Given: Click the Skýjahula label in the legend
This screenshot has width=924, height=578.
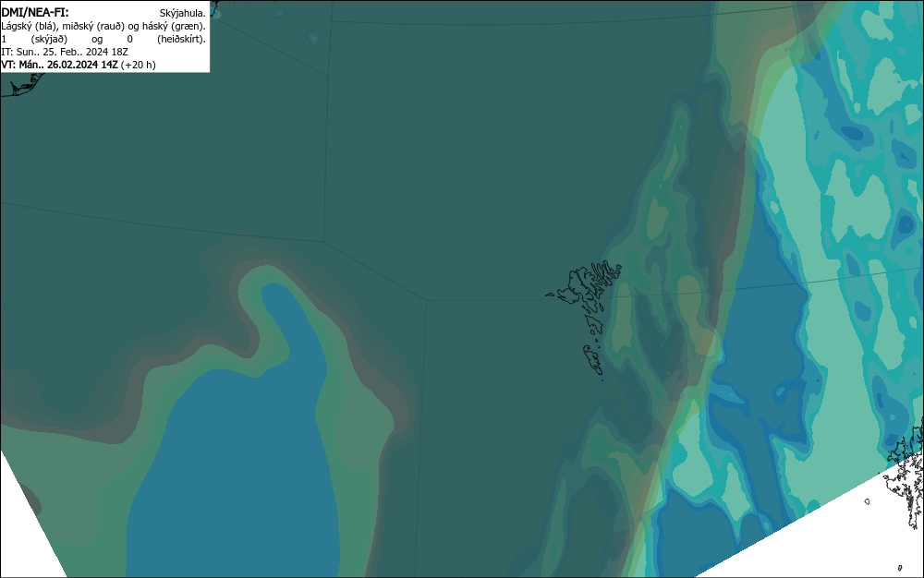Looking at the screenshot, I should [x=183, y=13].
